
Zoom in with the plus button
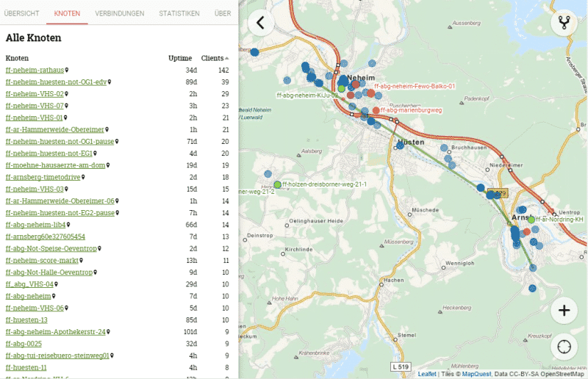point(564,311)
